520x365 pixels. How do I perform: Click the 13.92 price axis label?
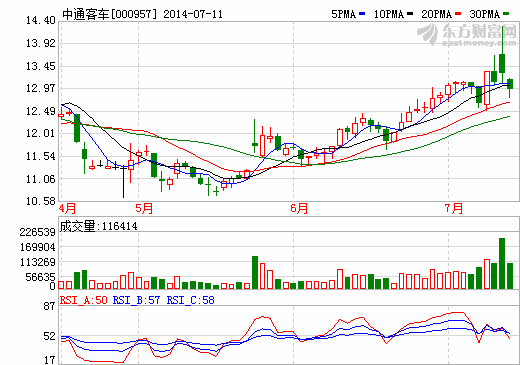point(41,43)
